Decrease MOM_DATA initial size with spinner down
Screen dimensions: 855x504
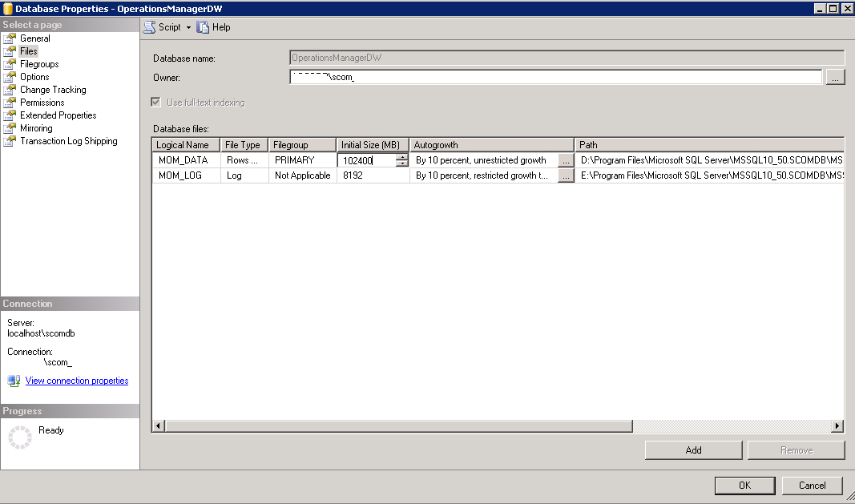pos(402,163)
